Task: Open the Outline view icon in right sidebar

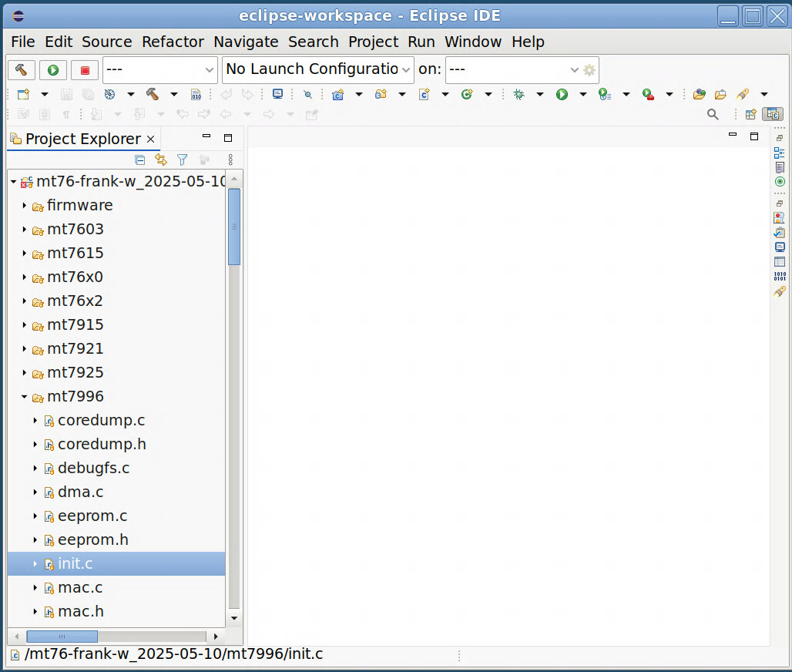Action: click(780, 153)
